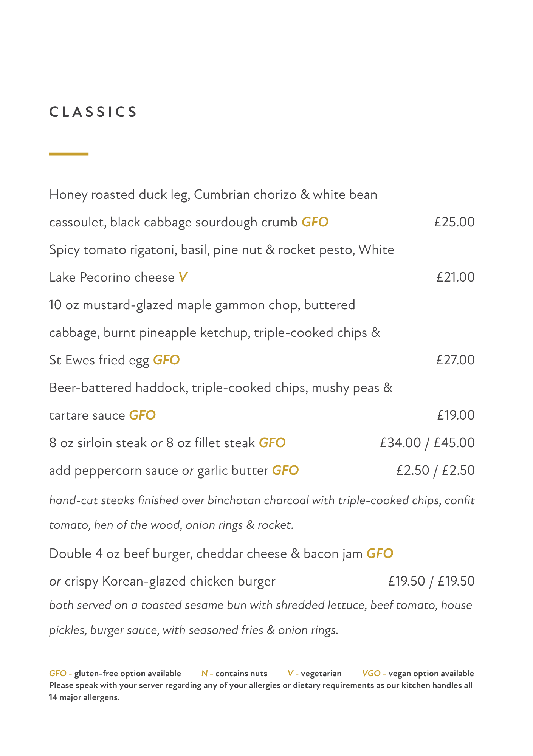Click the beer-battered haddock line
The width and height of the screenshot is (533, 756).
tap(221, 388)
